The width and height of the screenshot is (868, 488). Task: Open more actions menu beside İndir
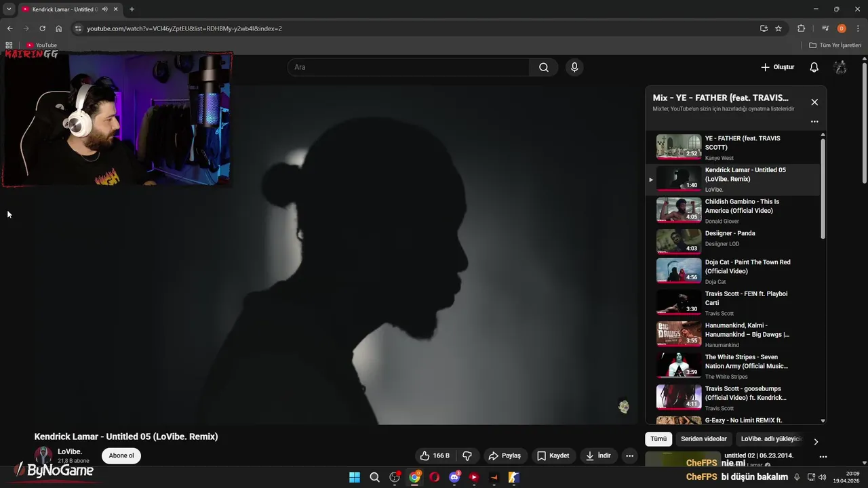click(x=629, y=455)
